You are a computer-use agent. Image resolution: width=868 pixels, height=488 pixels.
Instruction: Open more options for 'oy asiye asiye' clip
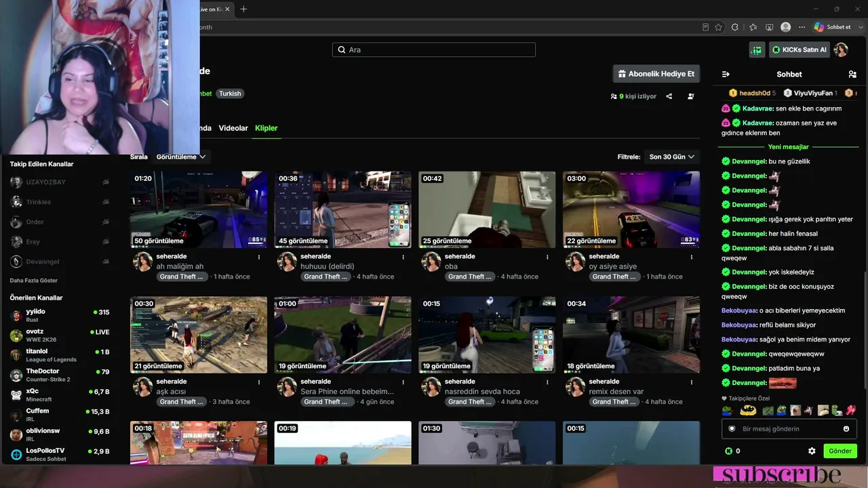click(x=692, y=257)
